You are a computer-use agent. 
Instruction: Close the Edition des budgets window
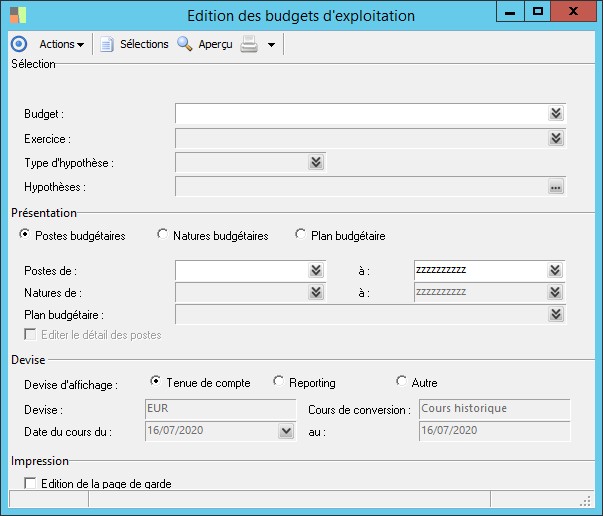pos(573,12)
